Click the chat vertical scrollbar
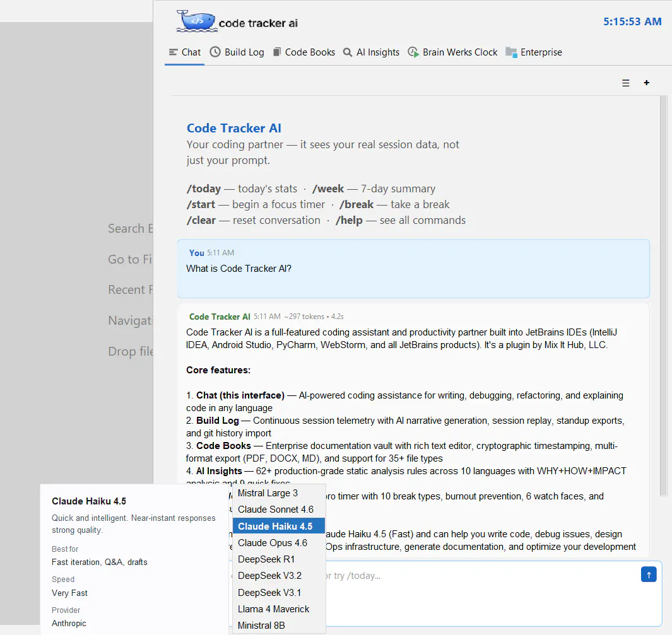Viewport: 672px width, 635px height. 663,296
